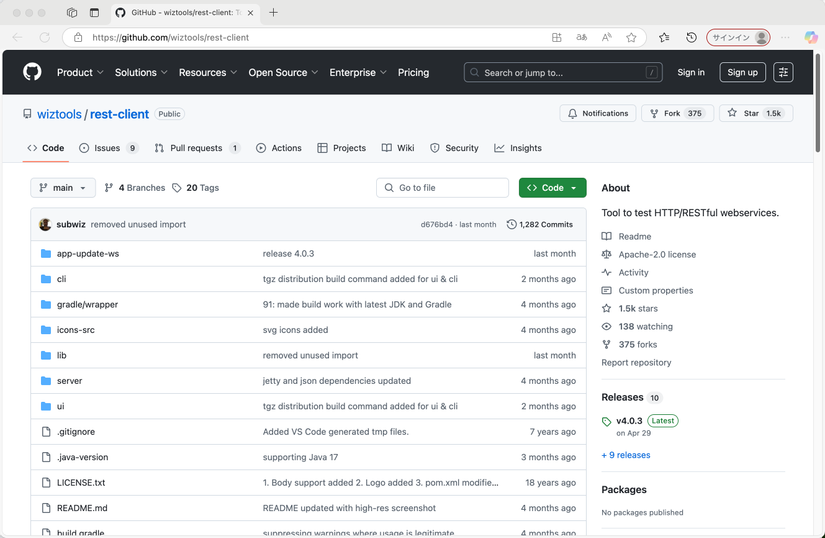Open the cli folder
The height and width of the screenshot is (538, 825).
click(x=62, y=279)
